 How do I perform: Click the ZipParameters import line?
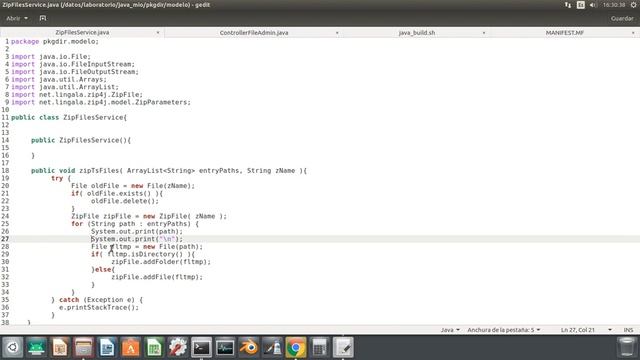click(101, 102)
